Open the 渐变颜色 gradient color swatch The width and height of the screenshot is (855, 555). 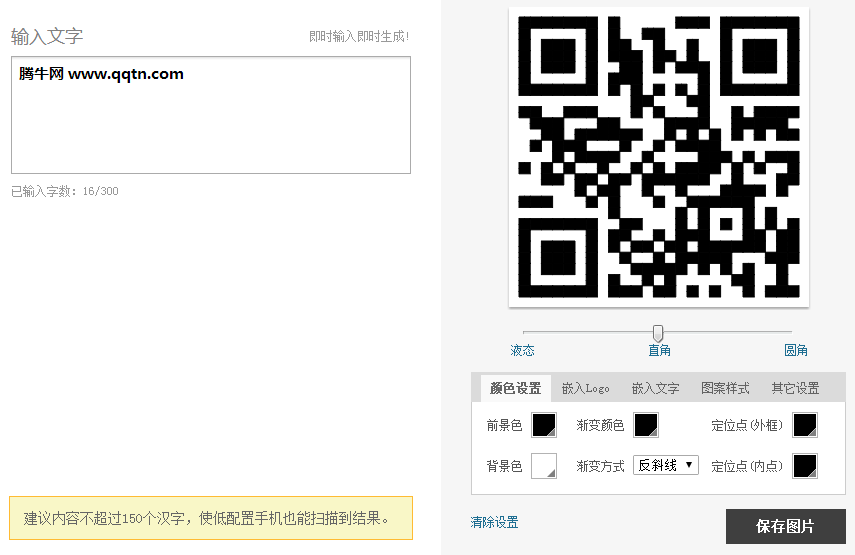646,425
